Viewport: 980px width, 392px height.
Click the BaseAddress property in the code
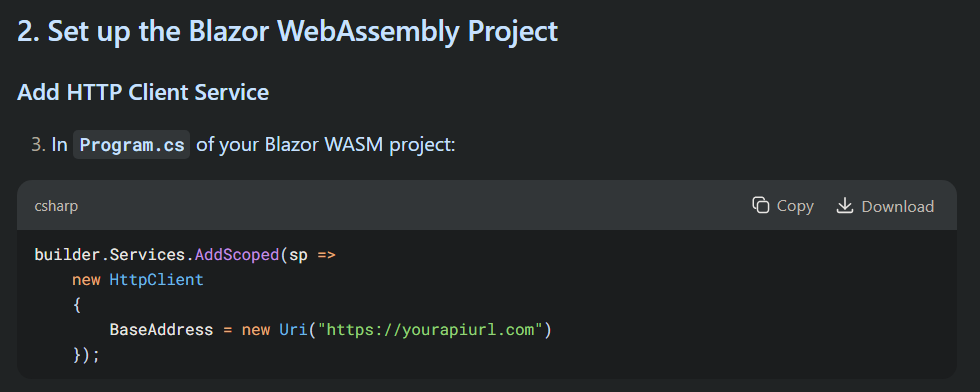161,329
